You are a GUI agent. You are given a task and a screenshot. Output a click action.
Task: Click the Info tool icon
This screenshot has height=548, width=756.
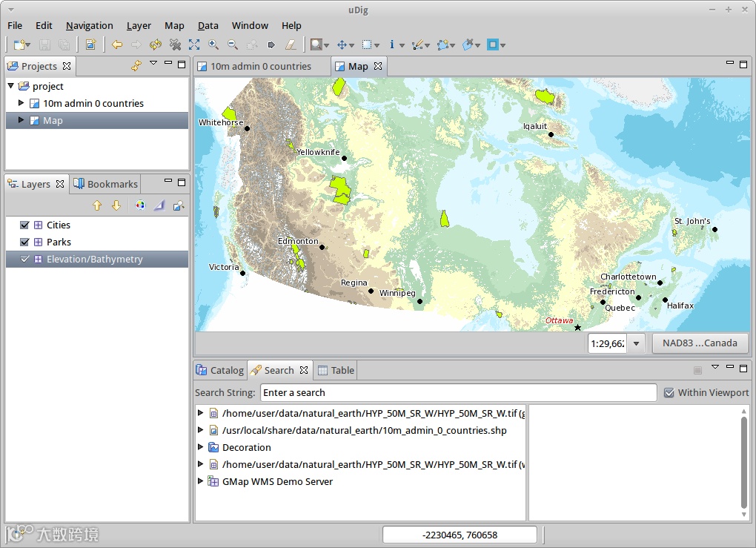[x=392, y=44]
